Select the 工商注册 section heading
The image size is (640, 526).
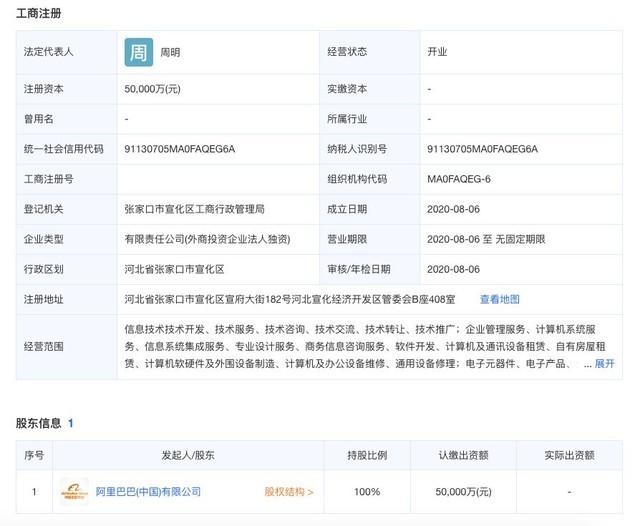(x=39, y=13)
